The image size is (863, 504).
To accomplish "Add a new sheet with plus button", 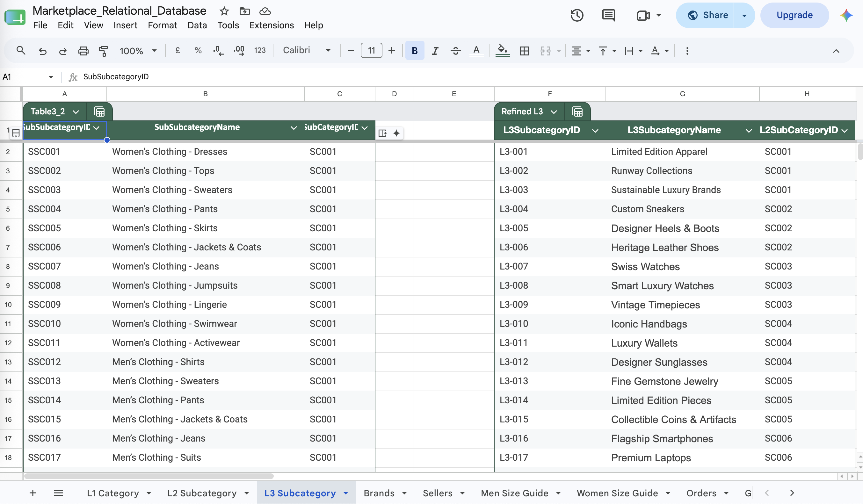I will pyautogui.click(x=33, y=493).
